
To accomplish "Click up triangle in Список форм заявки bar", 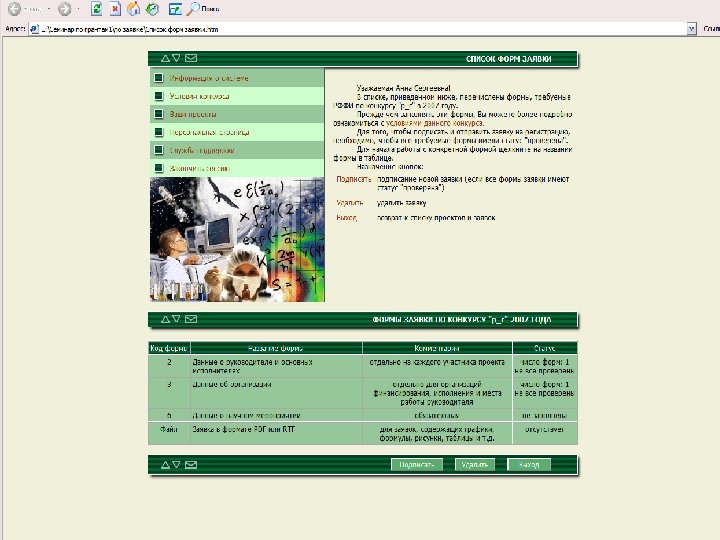I will [165, 58].
